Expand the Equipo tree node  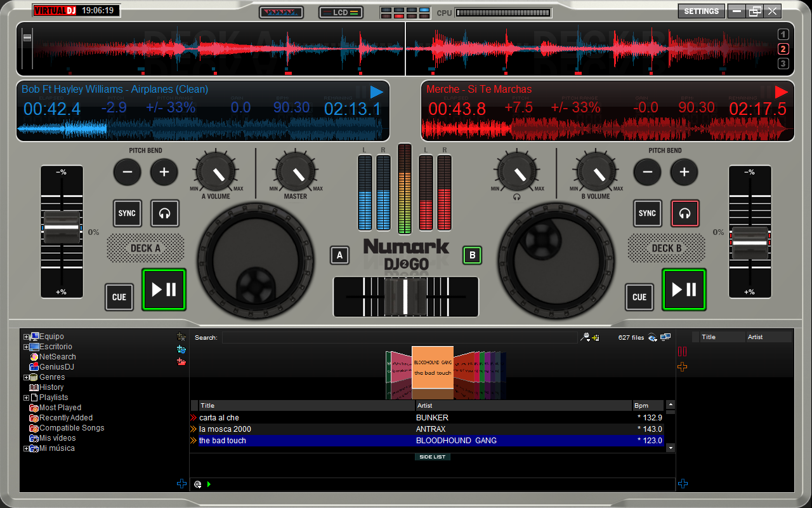(26, 337)
